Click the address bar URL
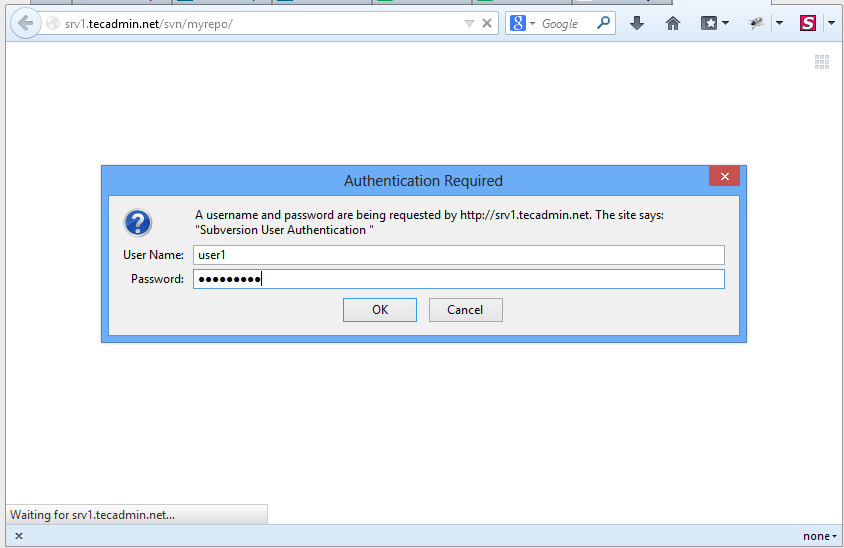This screenshot has width=844, height=548. [250, 23]
